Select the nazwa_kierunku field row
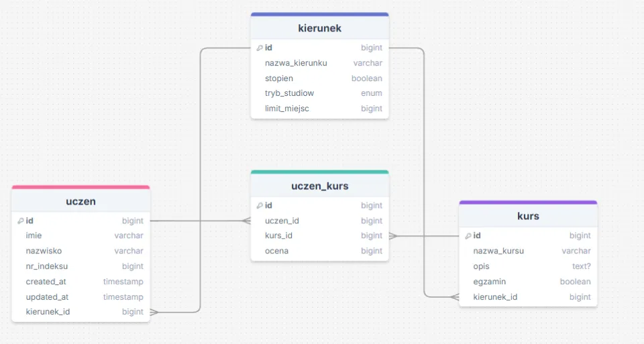 [x=319, y=63]
